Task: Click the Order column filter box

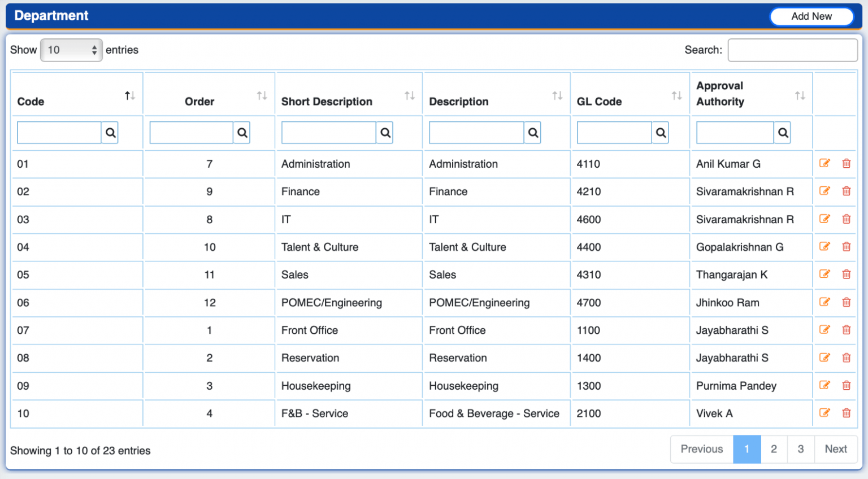Action: tap(191, 132)
